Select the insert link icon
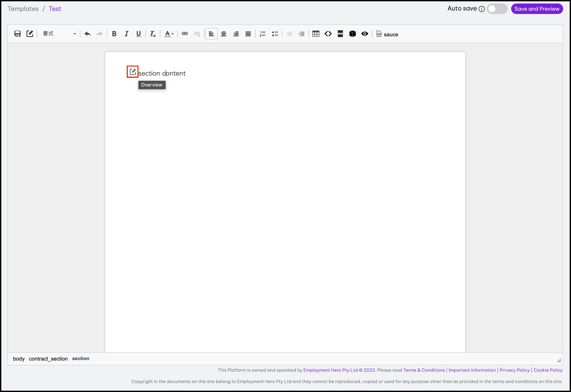This screenshot has width=571, height=392. (x=185, y=34)
